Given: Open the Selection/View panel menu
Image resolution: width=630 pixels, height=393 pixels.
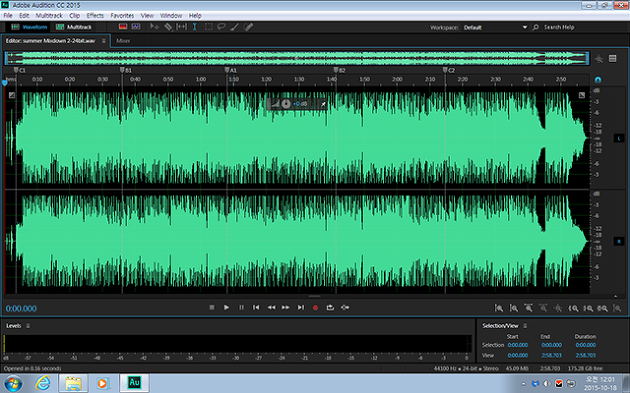Looking at the screenshot, I should coord(525,325).
